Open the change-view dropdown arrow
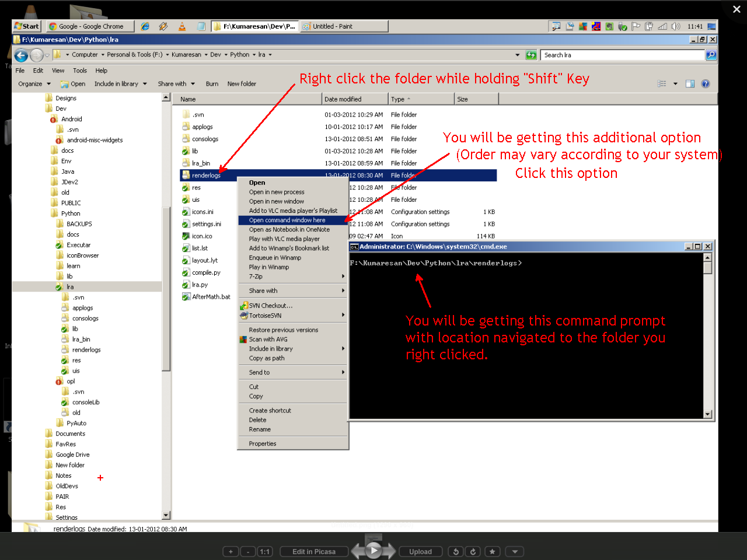 675,83
